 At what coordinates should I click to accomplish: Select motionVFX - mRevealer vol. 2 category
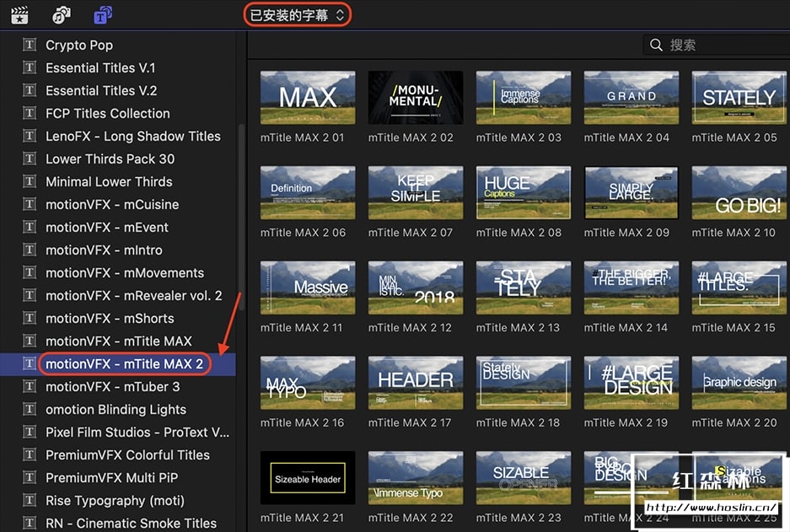133,295
